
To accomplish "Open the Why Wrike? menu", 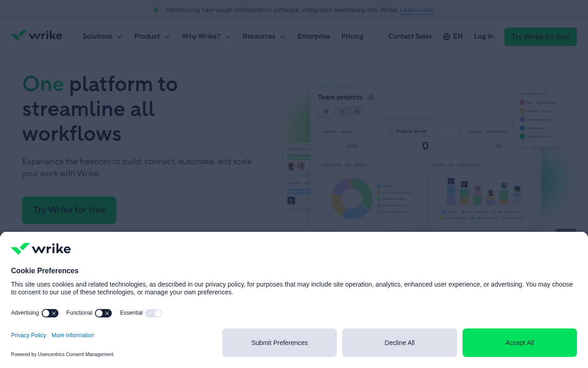I will (x=206, y=37).
